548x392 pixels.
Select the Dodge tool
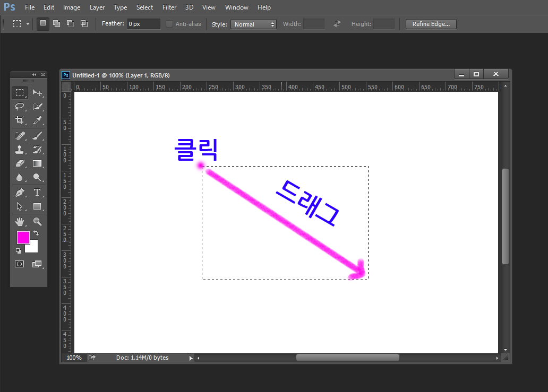(37, 177)
